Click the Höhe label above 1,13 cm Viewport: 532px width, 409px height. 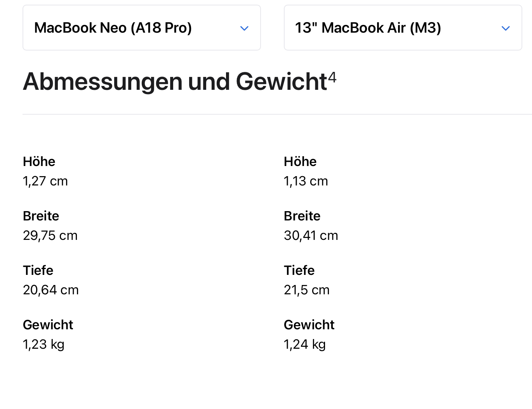tap(300, 162)
